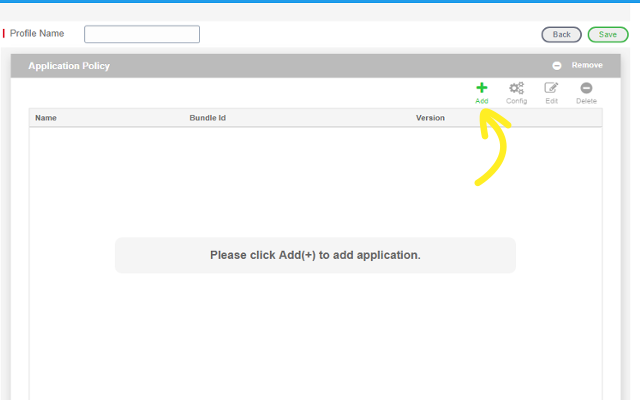This screenshot has height=400, width=640.
Task: Click the Delete minus icon
Action: point(586,88)
